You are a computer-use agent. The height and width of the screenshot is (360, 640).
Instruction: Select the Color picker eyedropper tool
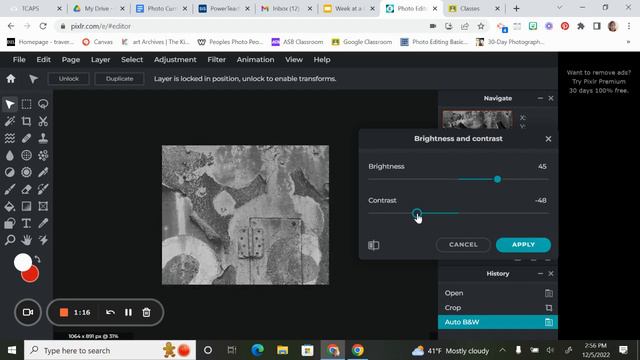click(43, 223)
